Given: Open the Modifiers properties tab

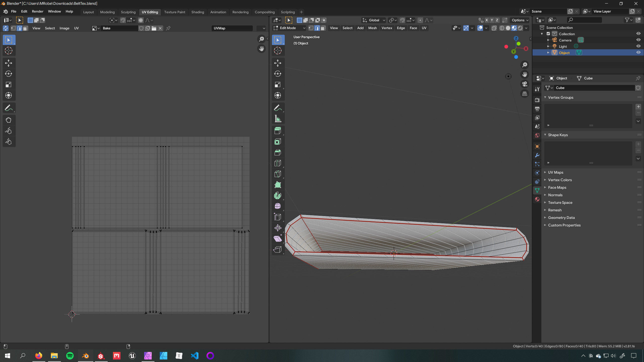Looking at the screenshot, I should pos(537,155).
